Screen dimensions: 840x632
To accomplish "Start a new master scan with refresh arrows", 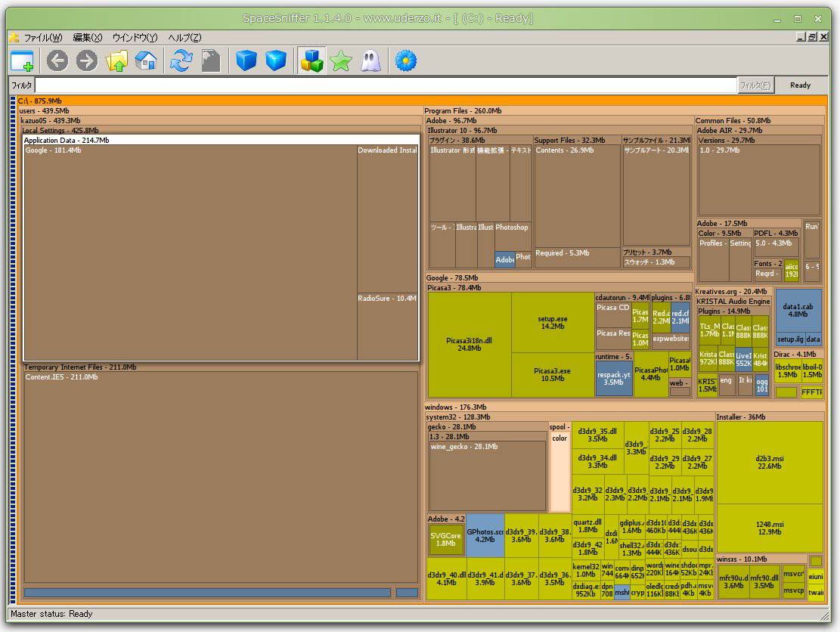I will [181, 60].
